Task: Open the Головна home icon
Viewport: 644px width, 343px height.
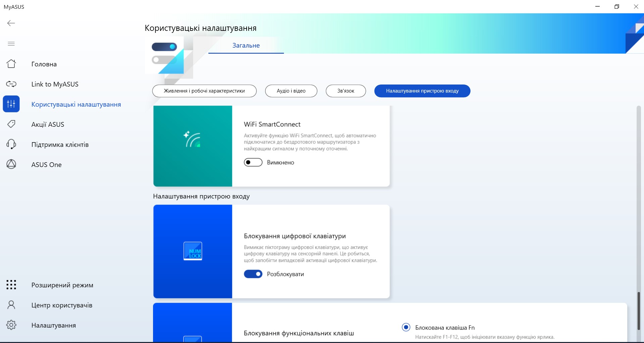Action: pyautogui.click(x=11, y=64)
